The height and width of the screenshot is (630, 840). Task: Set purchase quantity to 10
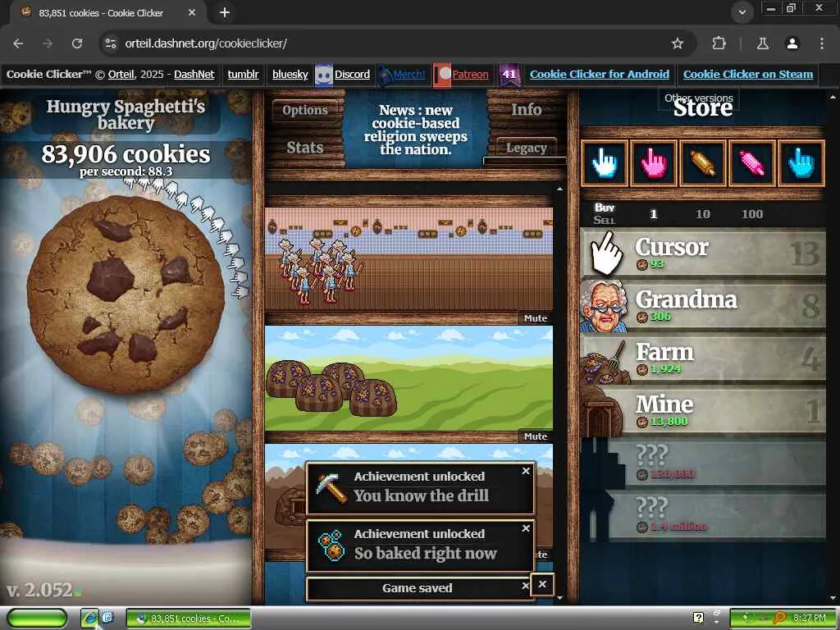(x=702, y=214)
